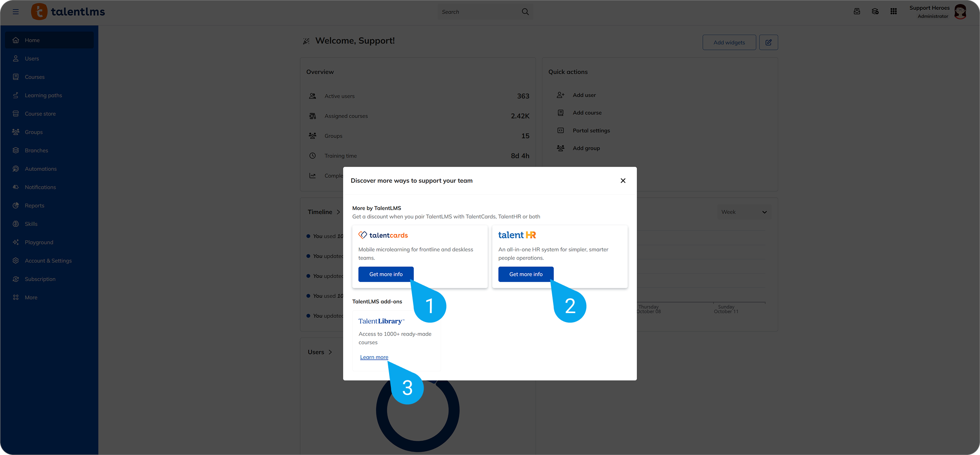Click the Add widgets button
The image size is (980, 455).
[729, 42]
